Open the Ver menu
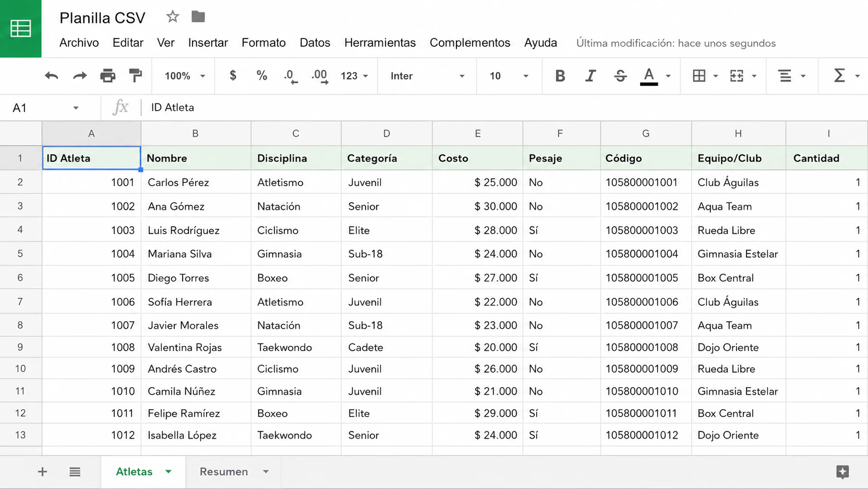This screenshot has height=489, width=868. click(166, 43)
